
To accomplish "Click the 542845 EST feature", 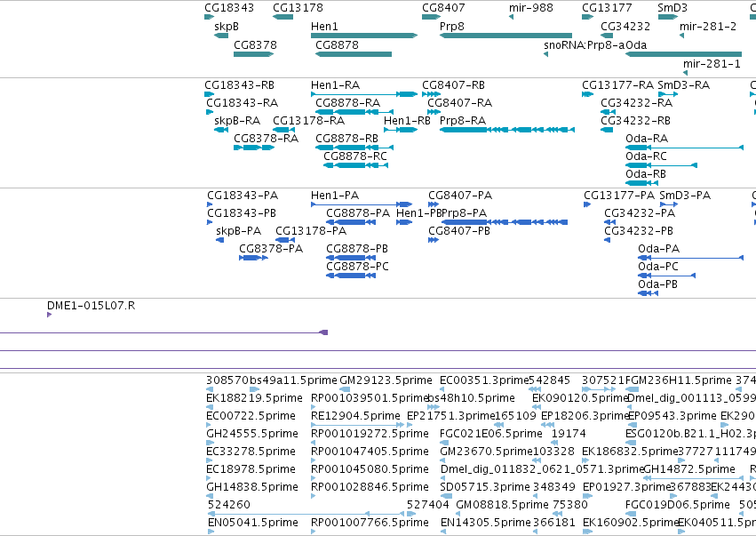I will pyautogui.click(x=535, y=389).
